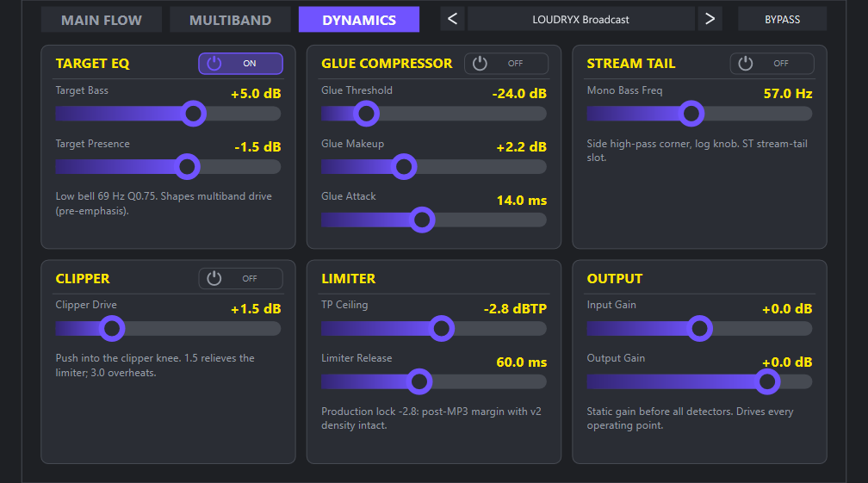Click the Glue Attack label
The width and height of the screenshot is (868, 483).
348,195
